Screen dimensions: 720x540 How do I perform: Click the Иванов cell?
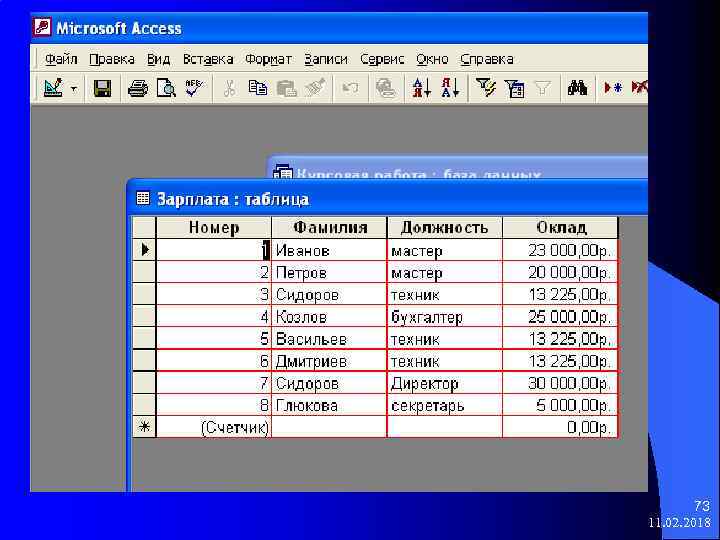click(329, 250)
